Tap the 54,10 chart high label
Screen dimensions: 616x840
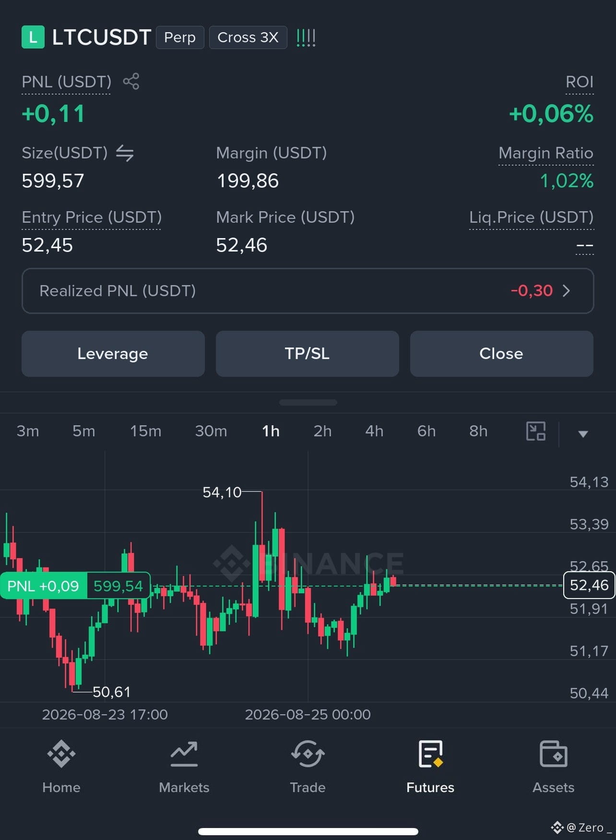222,492
